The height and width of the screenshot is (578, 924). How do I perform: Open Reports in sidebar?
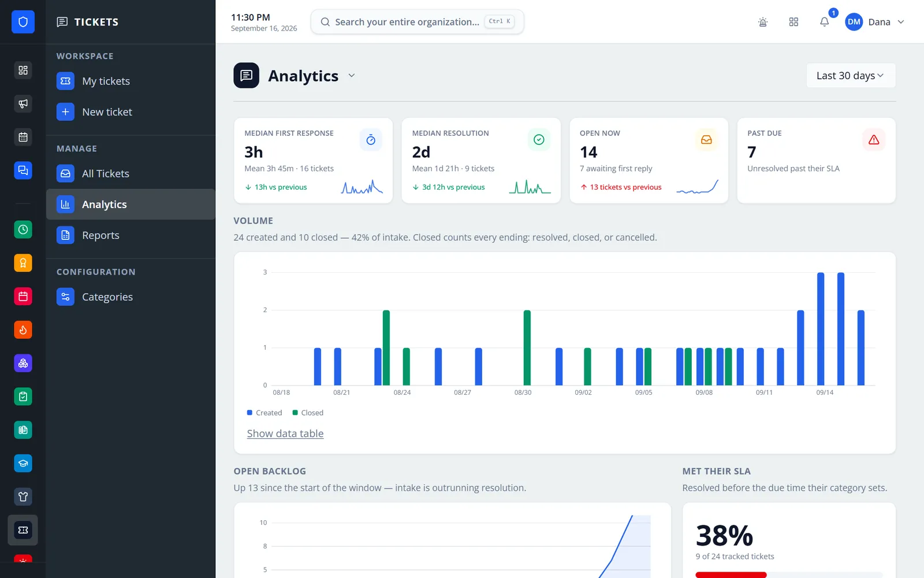pyautogui.click(x=131, y=235)
